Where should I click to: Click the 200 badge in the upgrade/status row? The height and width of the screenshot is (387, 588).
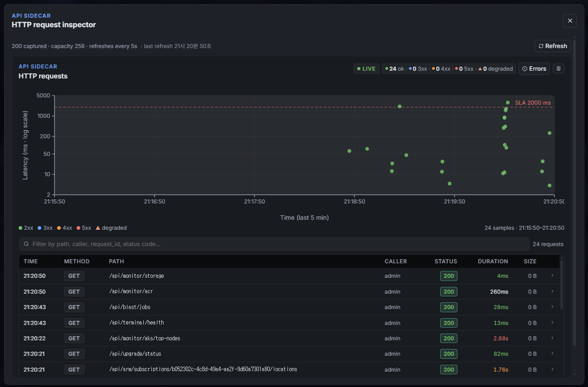click(x=449, y=354)
